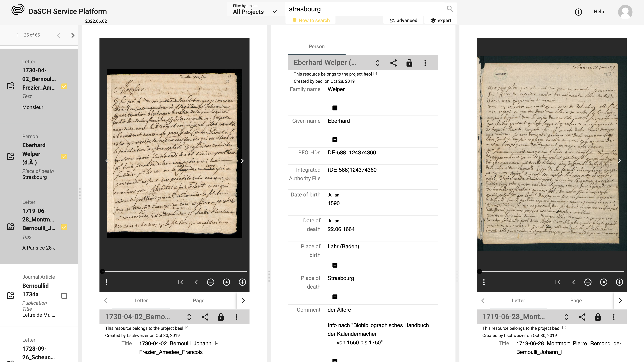Image resolution: width=644 pixels, height=362 pixels.
Task: Reset zoom in the right letter viewer
Action: click(604, 282)
